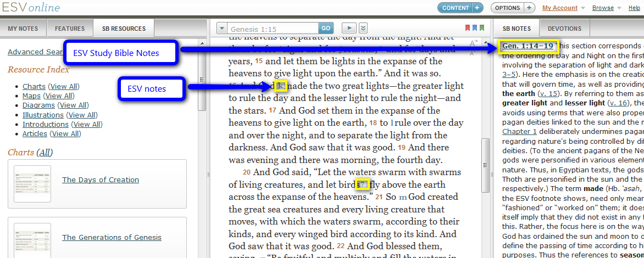Open the CONTENT menu
Image resolution: width=644 pixels, height=258 pixels.
[x=456, y=8]
